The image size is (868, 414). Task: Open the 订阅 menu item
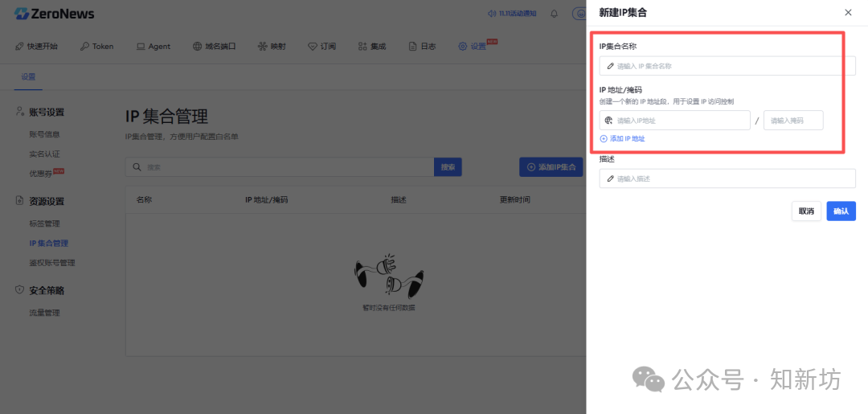[x=322, y=47]
